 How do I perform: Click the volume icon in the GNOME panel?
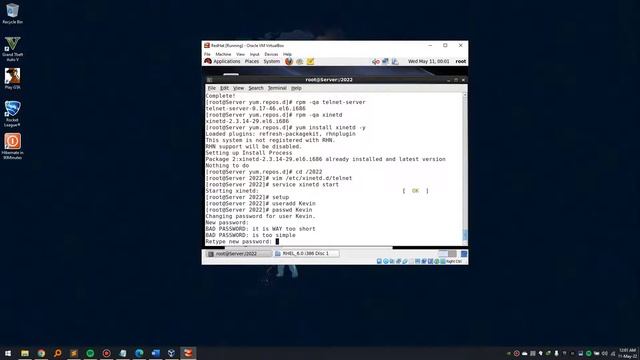[376, 62]
